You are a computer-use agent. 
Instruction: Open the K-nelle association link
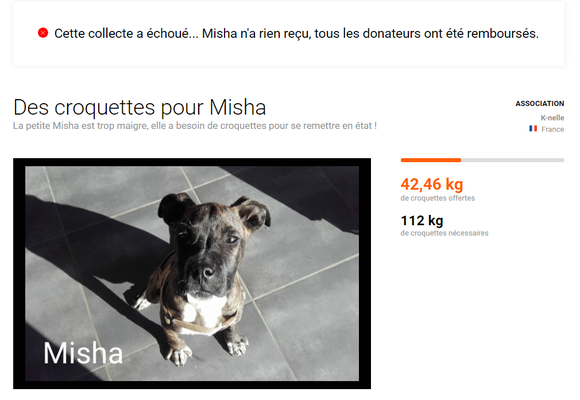point(552,118)
